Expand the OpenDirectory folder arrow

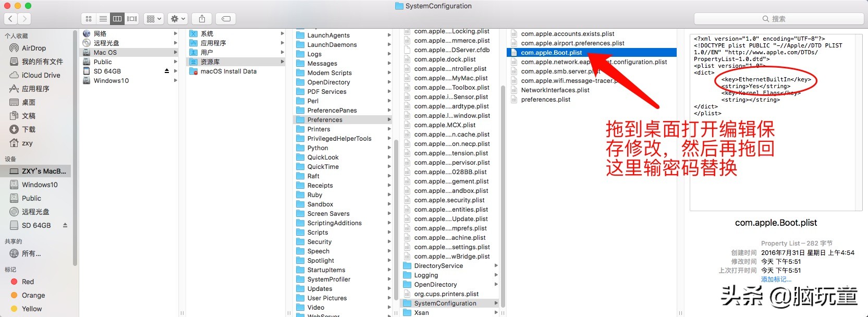point(496,285)
